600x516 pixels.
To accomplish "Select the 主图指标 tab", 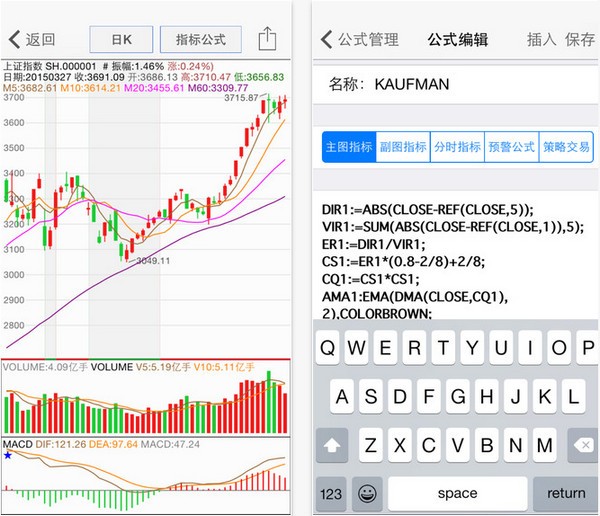I will pyautogui.click(x=349, y=146).
